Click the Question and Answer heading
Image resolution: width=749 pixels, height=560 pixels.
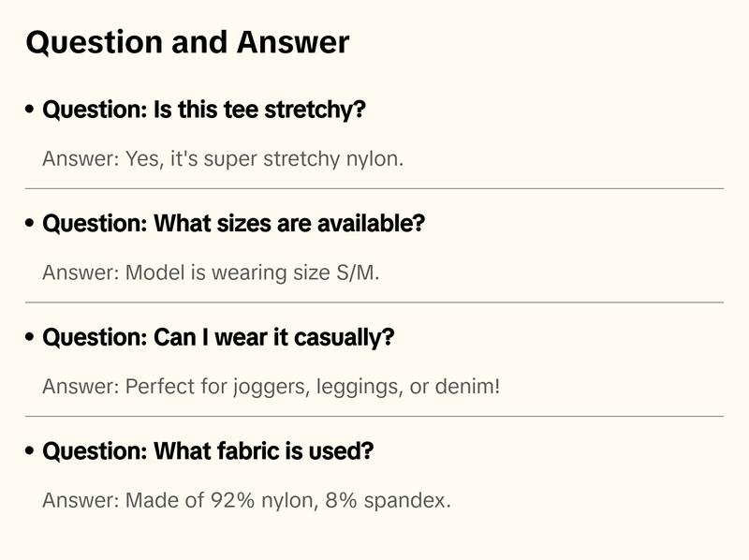[x=187, y=43]
